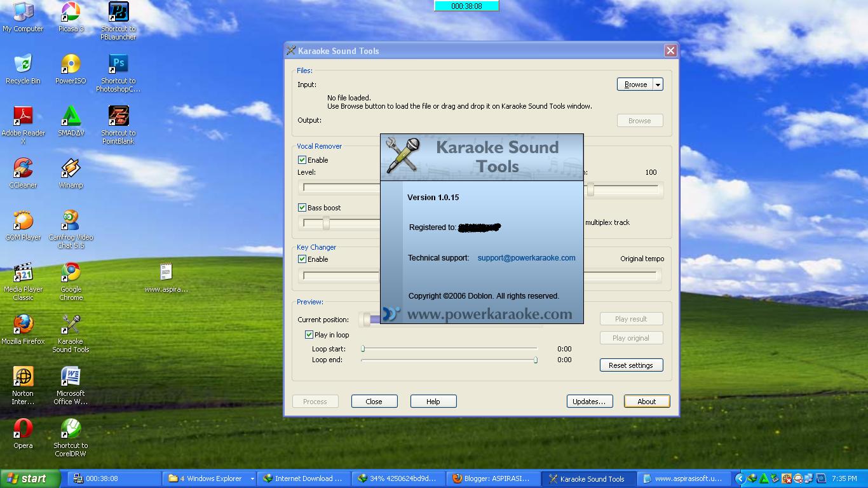Switch to 00:38:08 taskbar item

coord(114,478)
